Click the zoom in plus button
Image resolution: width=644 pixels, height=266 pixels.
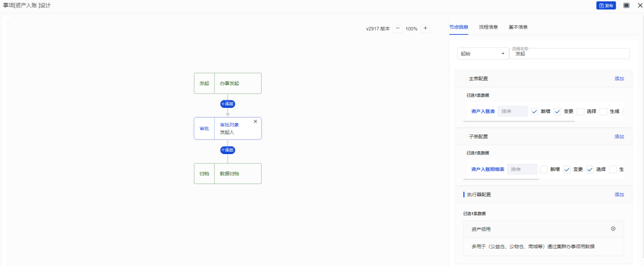click(x=425, y=28)
